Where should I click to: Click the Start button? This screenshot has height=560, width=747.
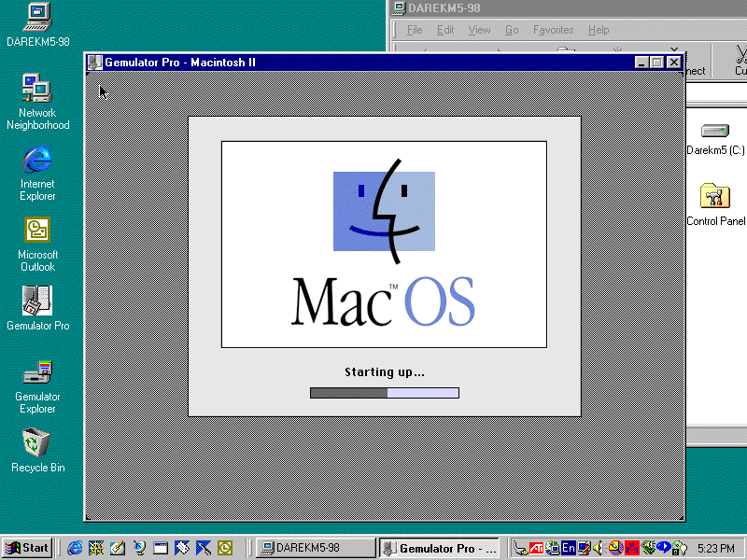(27, 548)
